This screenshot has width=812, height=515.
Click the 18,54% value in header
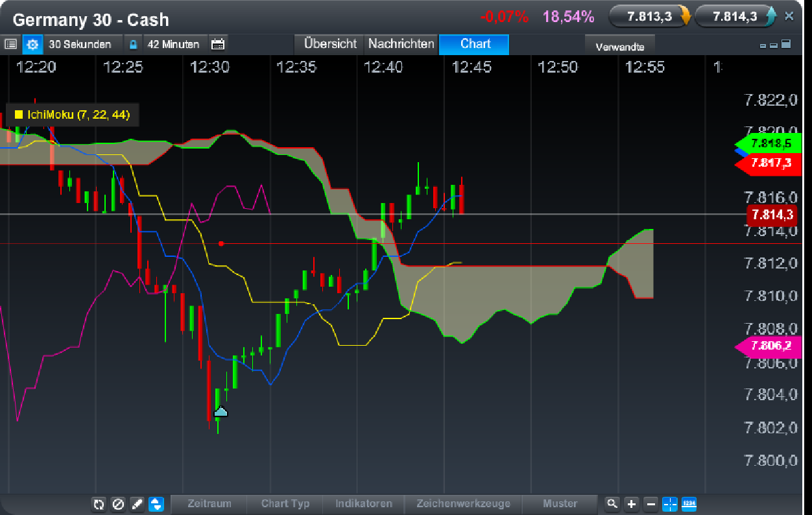568,17
